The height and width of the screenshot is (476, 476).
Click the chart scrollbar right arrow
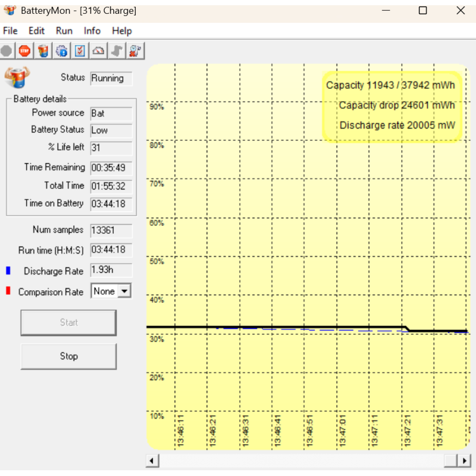pos(464,461)
